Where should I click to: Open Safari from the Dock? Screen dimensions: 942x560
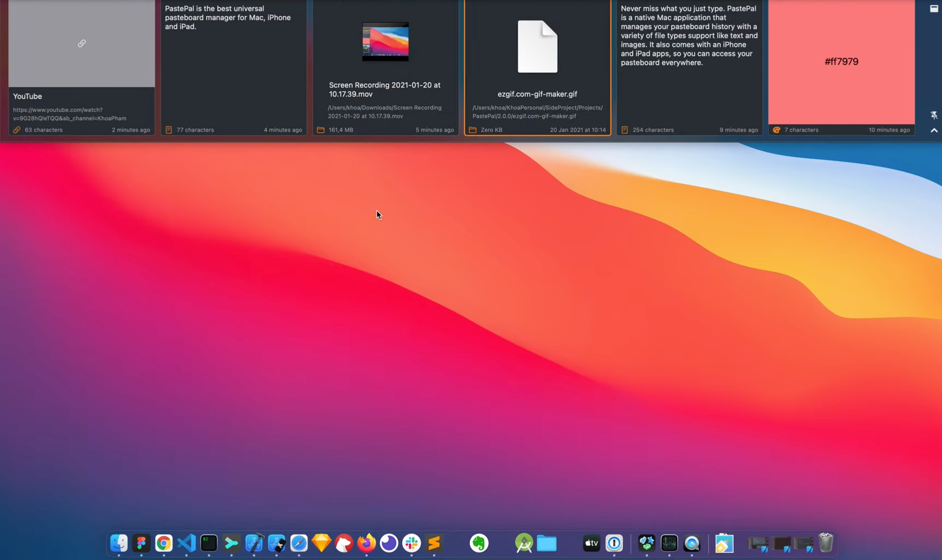pyautogui.click(x=299, y=543)
